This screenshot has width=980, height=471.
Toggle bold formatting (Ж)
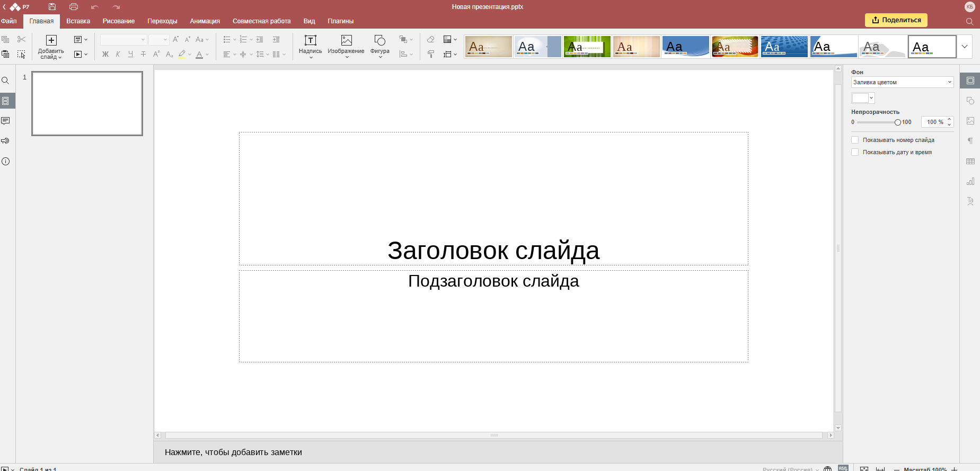coord(105,54)
